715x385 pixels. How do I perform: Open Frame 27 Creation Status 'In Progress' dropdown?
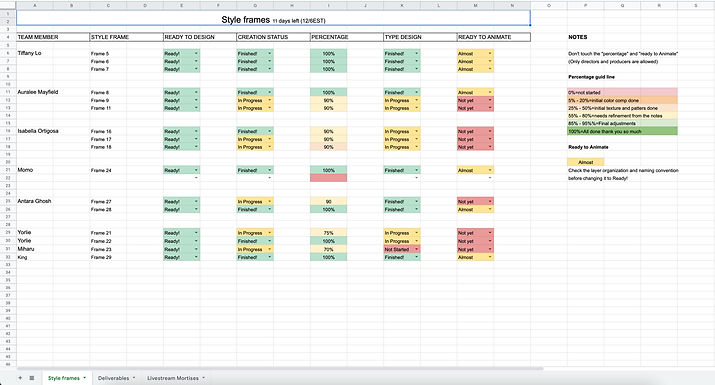(x=269, y=201)
